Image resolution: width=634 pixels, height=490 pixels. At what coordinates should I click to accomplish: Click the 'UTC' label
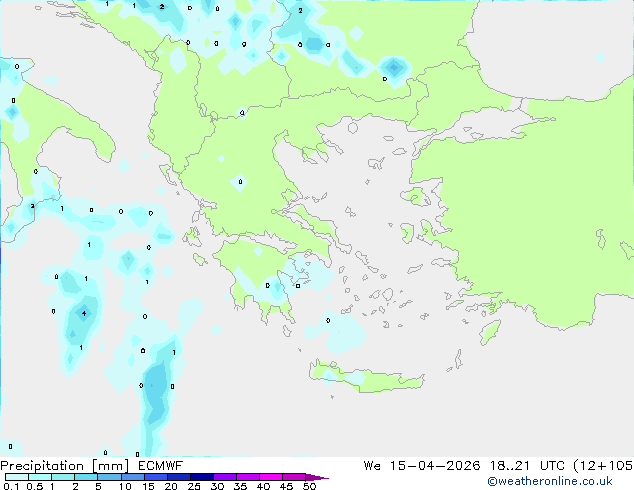coord(552,466)
